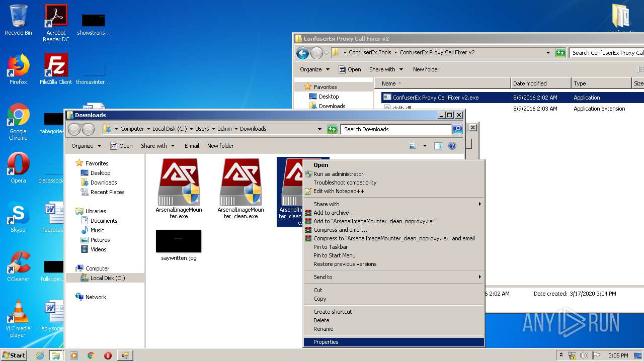Click Back button in ConfuserEx window
The image size is (644, 362).
tap(302, 53)
